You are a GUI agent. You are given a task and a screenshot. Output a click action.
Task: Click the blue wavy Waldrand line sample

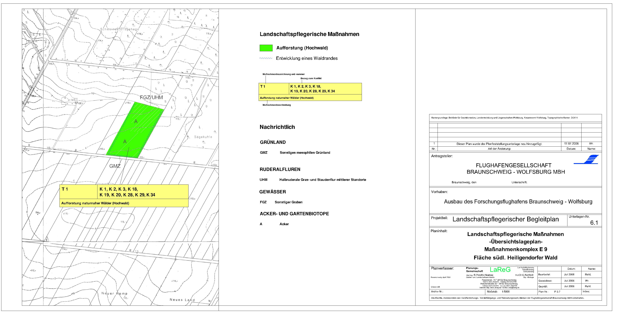coord(266,58)
